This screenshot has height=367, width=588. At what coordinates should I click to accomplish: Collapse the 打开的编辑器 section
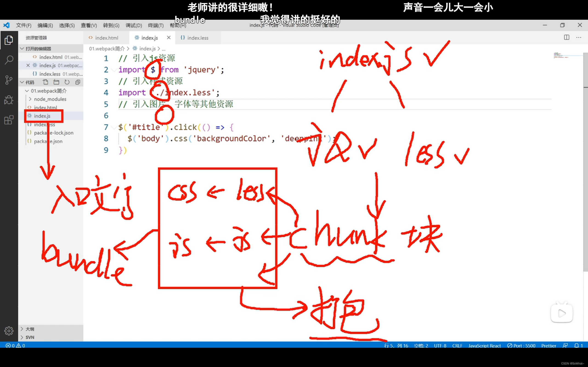(22, 49)
